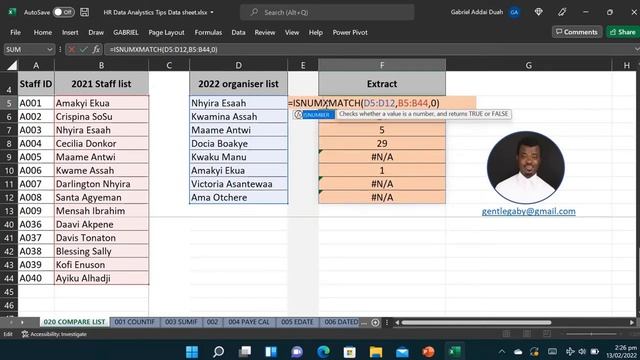Image resolution: width=640 pixels, height=360 pixels.
Task: Open the Data tab
Action: click(238, 32)
